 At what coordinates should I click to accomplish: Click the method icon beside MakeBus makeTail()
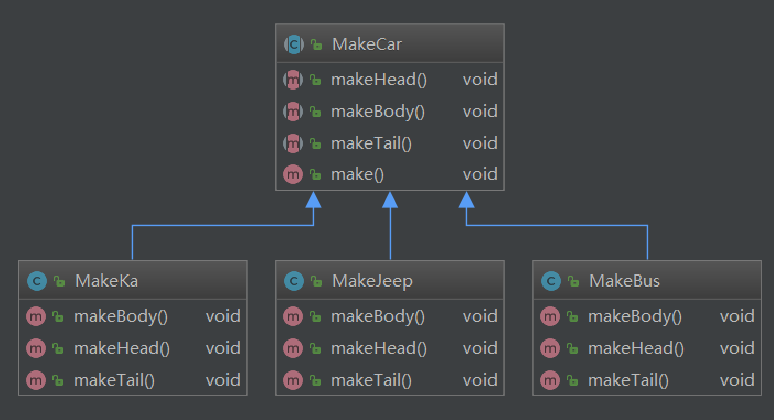(550, 380)
